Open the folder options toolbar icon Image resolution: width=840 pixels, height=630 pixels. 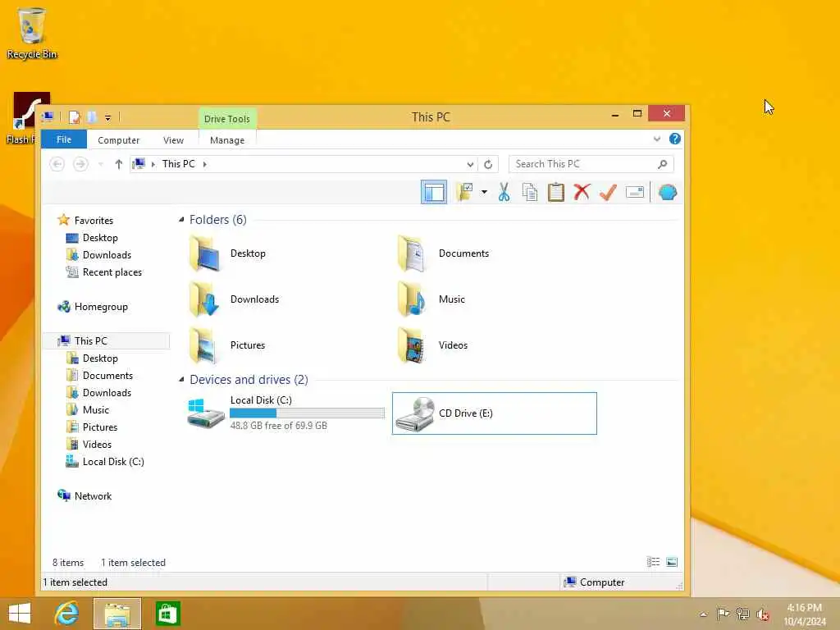(x=464, y=192)
